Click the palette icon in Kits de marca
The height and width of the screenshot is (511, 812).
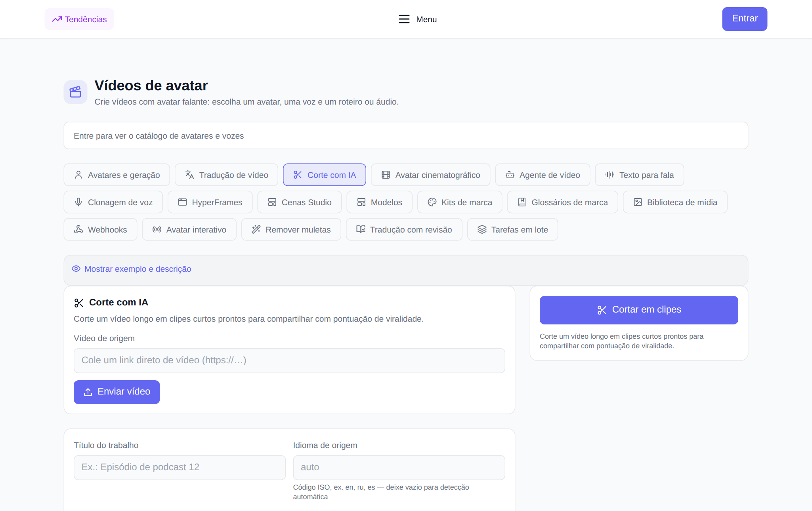coord(432,202)
